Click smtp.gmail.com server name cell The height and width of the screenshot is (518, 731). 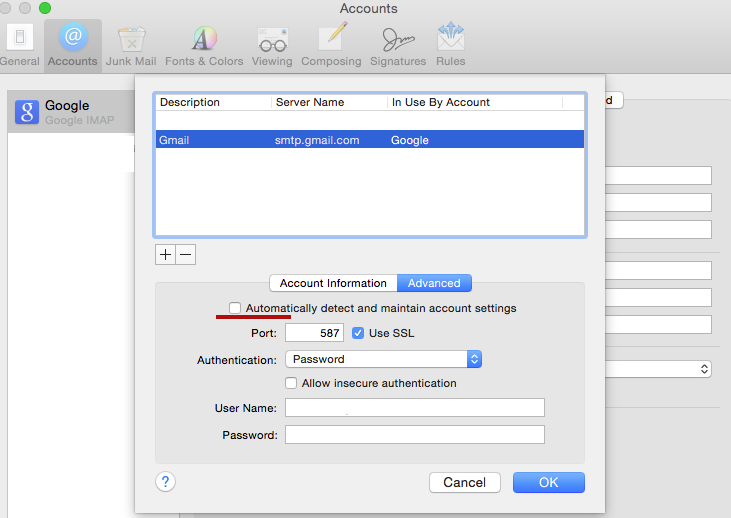point(317,140)
